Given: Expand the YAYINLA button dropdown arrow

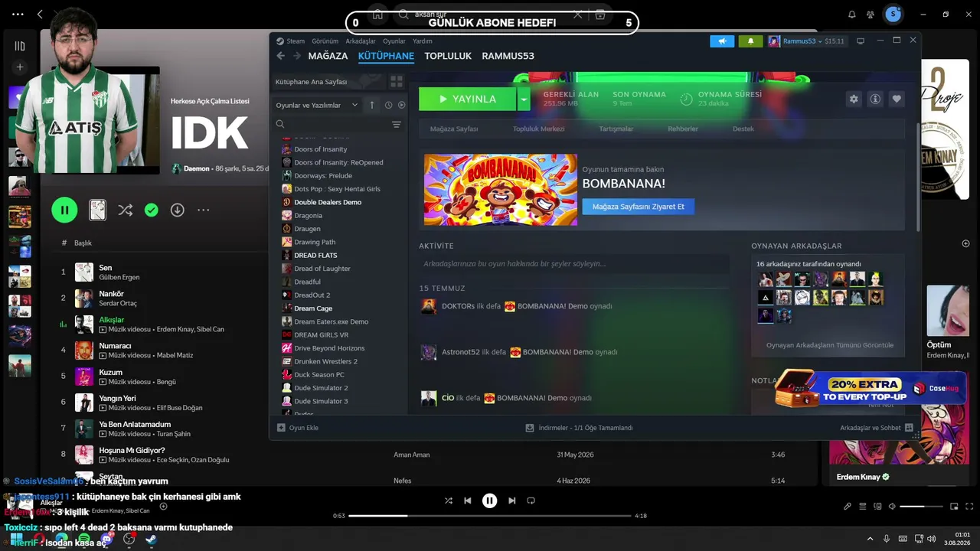Looking at the screenshot, I should pyautogui.click(x=524, y=99).
